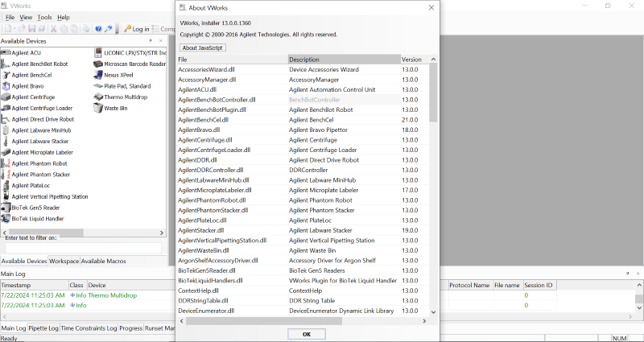Select the Agilent PlateLoc device icon
644x342 pixels.
point(6,186)
